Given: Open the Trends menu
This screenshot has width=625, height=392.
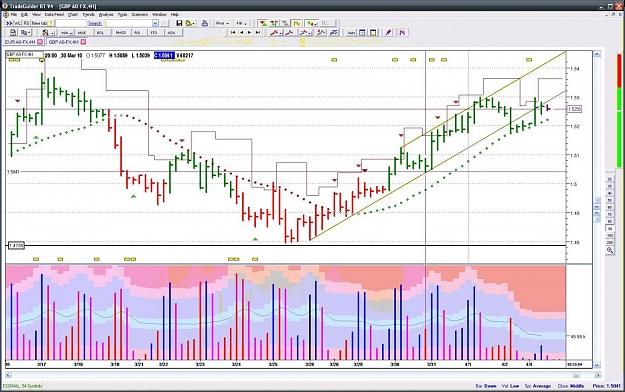Looking at the screenshot, I should coord(88,14).
